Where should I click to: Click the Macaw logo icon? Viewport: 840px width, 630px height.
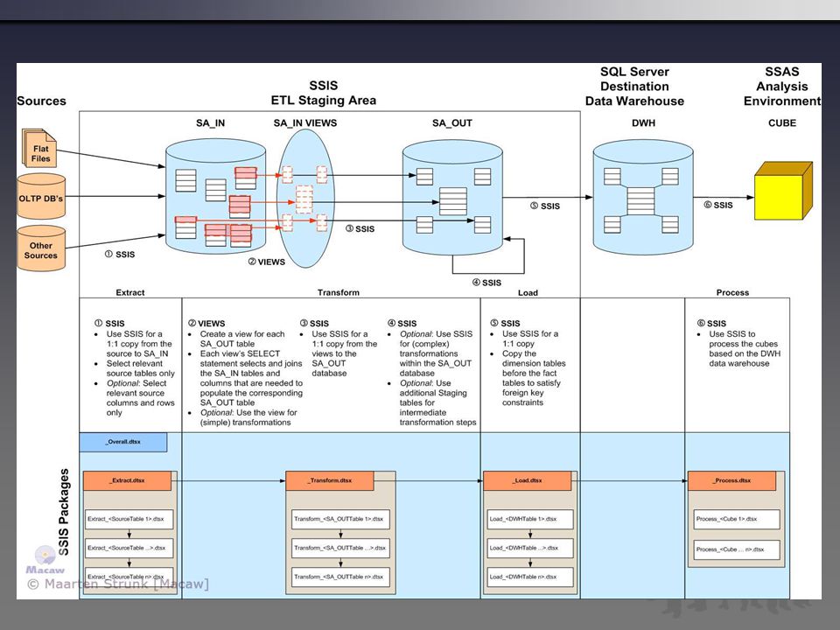45,560
